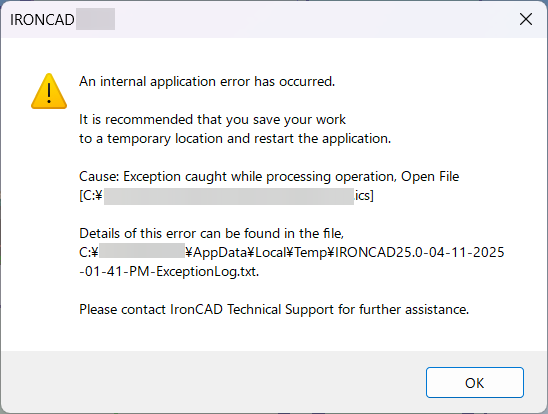The width and height of the screenshot is (548, 414).
Task: Click the word 'Exception' in the cause line
Action: click(x=152, y=177)
